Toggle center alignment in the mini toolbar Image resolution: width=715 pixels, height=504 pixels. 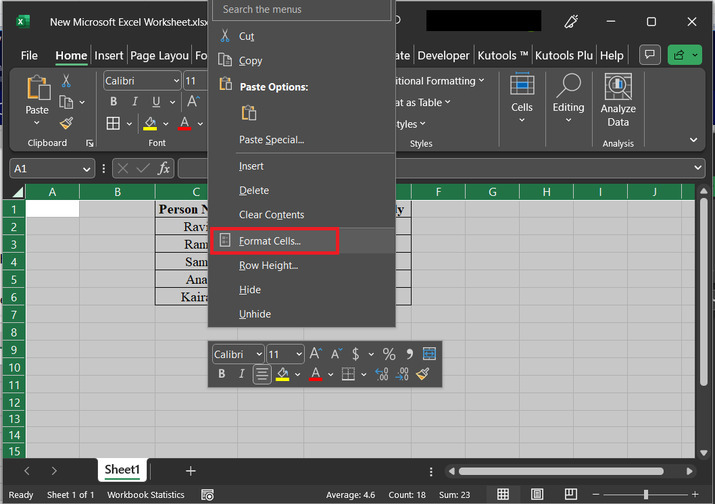261,374
